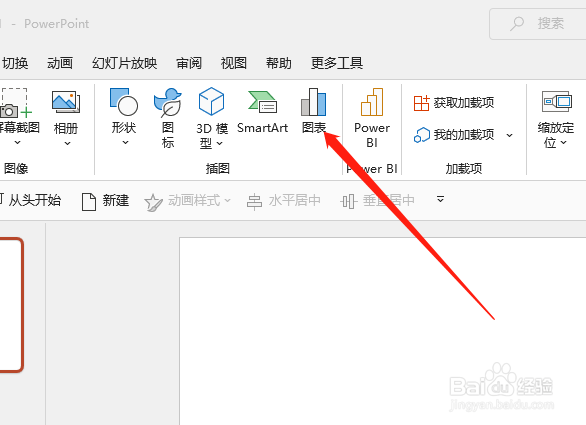Click in the Search (搜索) box

click(538, 24)
